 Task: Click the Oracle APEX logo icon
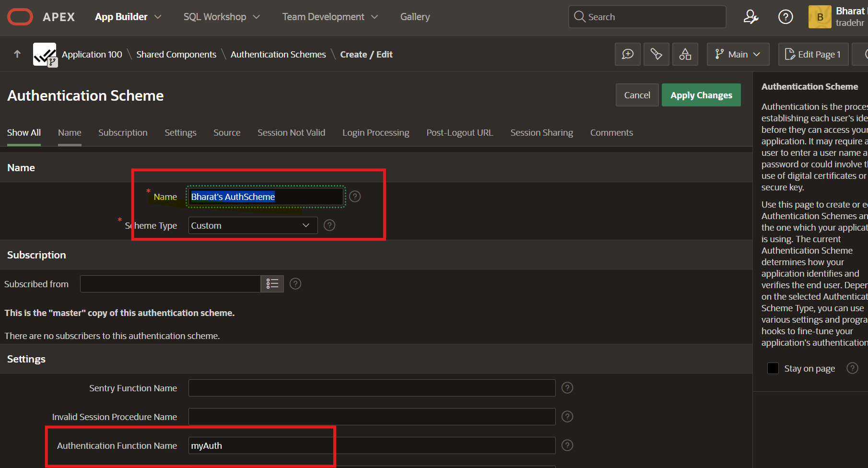coord(20,17)
